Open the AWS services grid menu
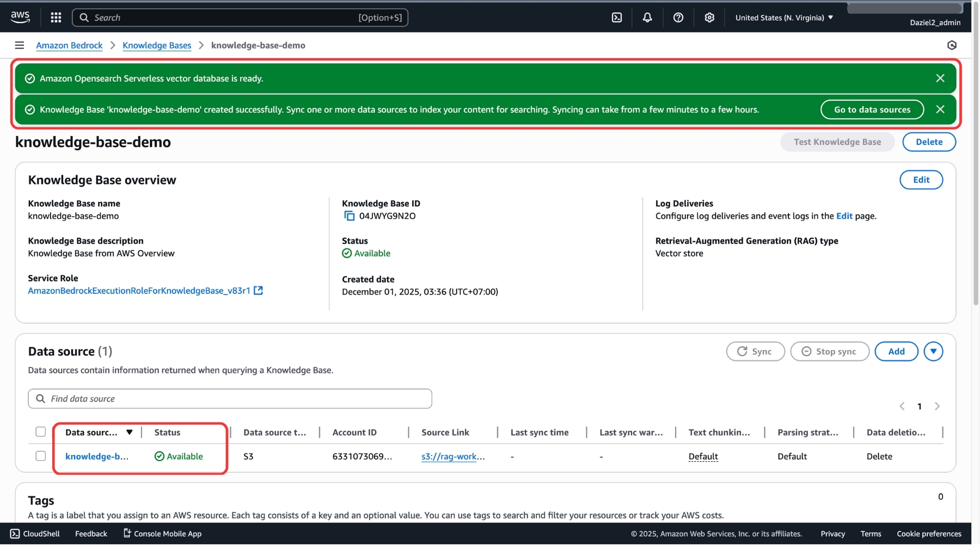 click(56, 17)
